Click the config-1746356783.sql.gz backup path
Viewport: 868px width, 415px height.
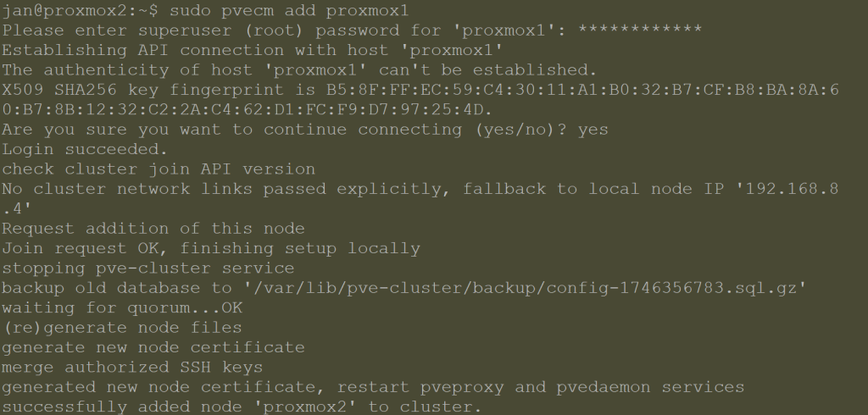[x=525, y=288]
